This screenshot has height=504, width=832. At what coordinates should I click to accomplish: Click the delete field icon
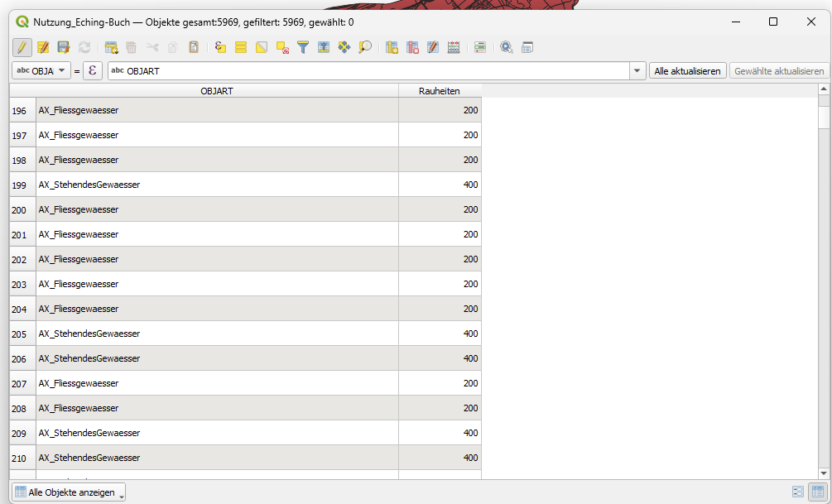click(412, 47)
